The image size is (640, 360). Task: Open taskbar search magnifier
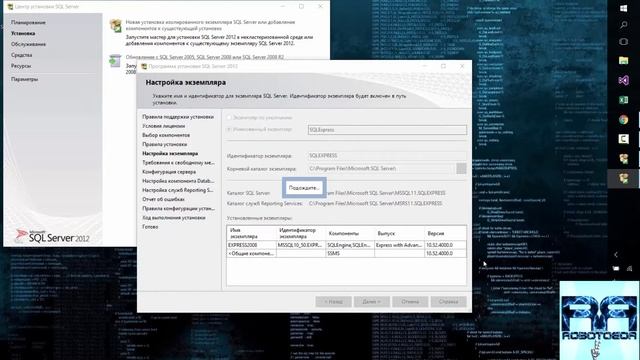(x=623, y=25)
